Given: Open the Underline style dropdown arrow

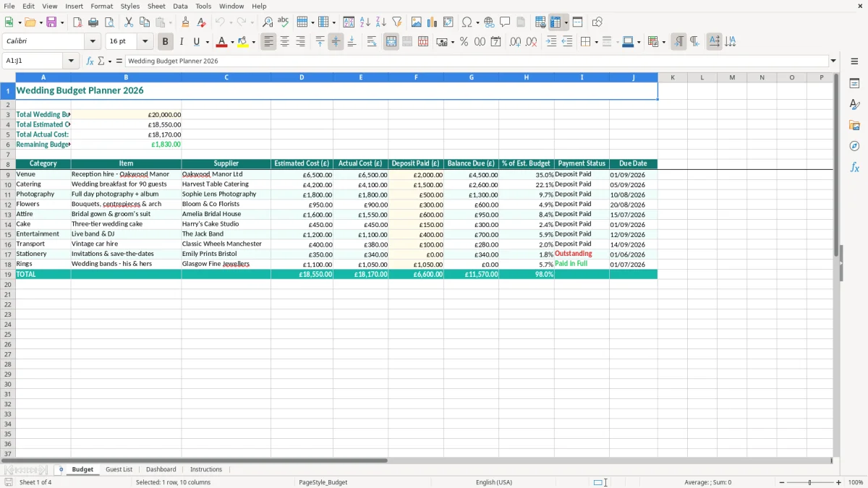Looking at the screenshot, I should [x=207, y=42].
